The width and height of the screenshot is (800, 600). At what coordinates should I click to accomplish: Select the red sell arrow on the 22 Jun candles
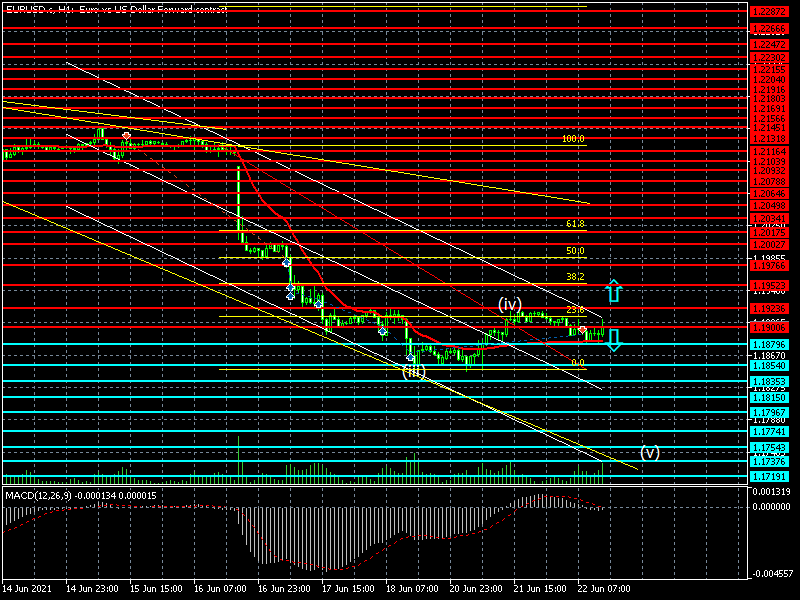tap(583, 330)
